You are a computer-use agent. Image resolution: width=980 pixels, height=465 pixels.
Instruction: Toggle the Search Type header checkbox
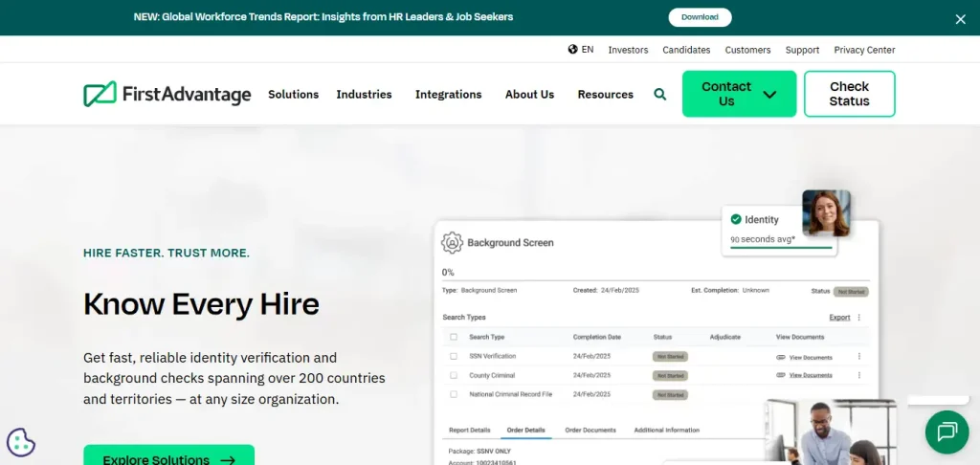(x=454, y=337)
